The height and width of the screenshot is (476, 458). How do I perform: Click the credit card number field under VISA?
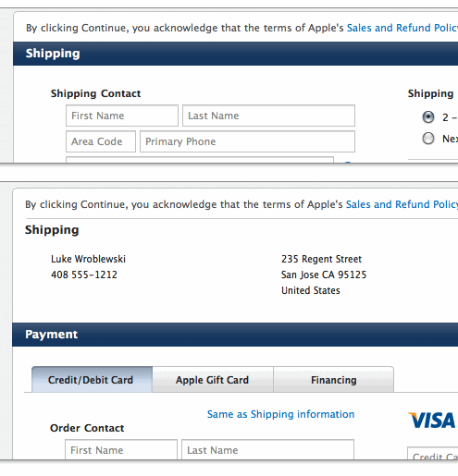tap(433, 454)
